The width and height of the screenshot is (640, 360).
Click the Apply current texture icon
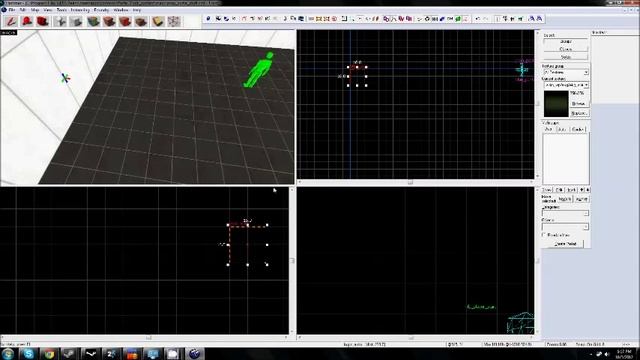[109, 21]
